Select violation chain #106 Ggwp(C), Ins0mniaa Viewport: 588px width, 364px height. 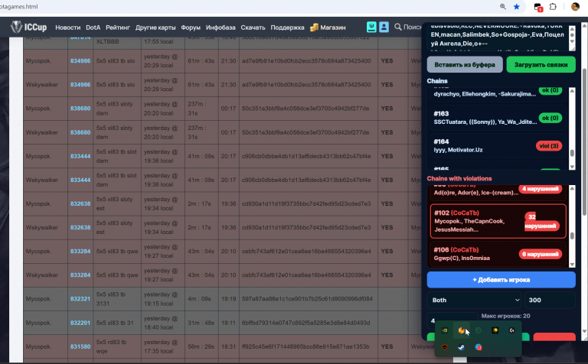pos(498,254)
